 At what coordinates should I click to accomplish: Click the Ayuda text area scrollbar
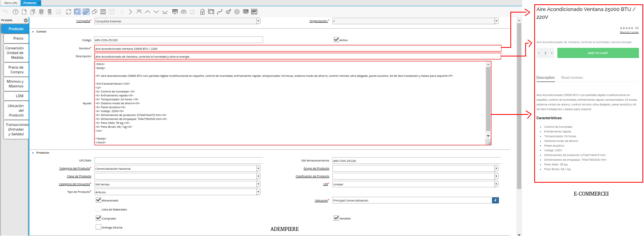point(488,100)
